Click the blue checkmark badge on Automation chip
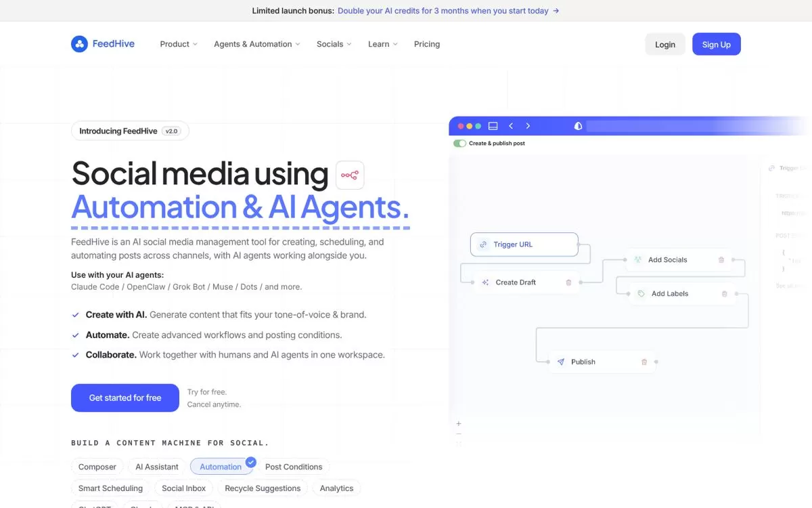The image size is (812, 508). pos(250,461)
